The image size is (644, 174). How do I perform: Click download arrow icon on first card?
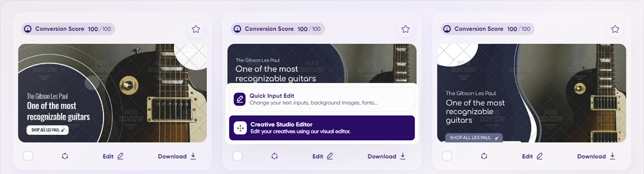point(193,156)
